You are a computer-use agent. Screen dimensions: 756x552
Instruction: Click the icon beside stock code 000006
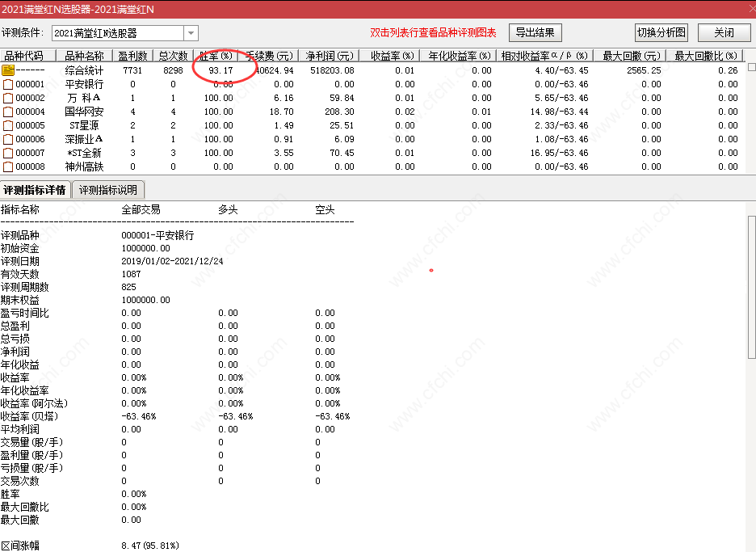point(8,140)
